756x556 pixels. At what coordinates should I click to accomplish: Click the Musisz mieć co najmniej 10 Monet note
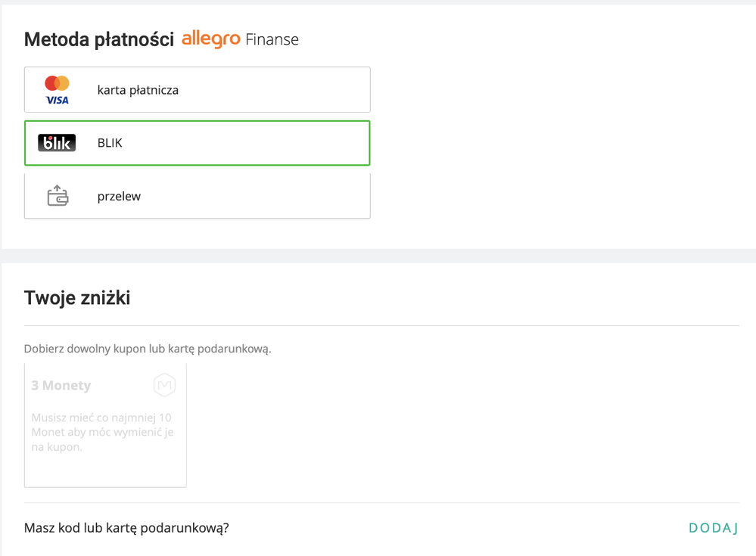[x=102, y=432]
